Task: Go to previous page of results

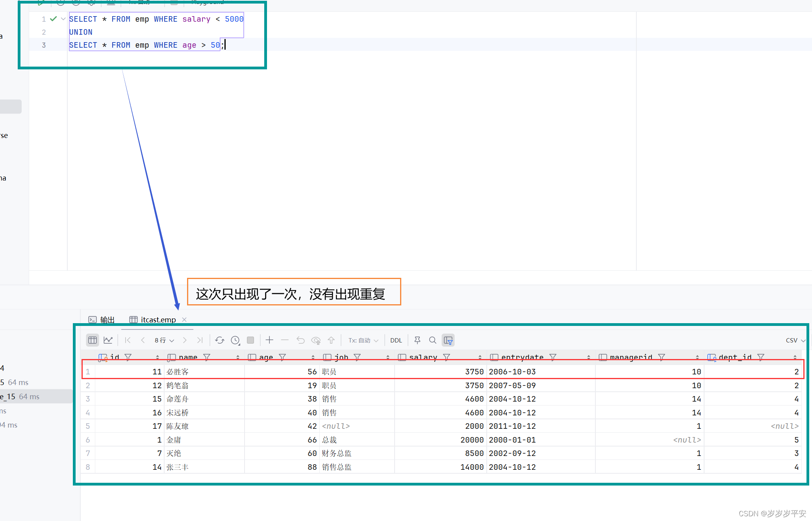Action: click(143, 340)
